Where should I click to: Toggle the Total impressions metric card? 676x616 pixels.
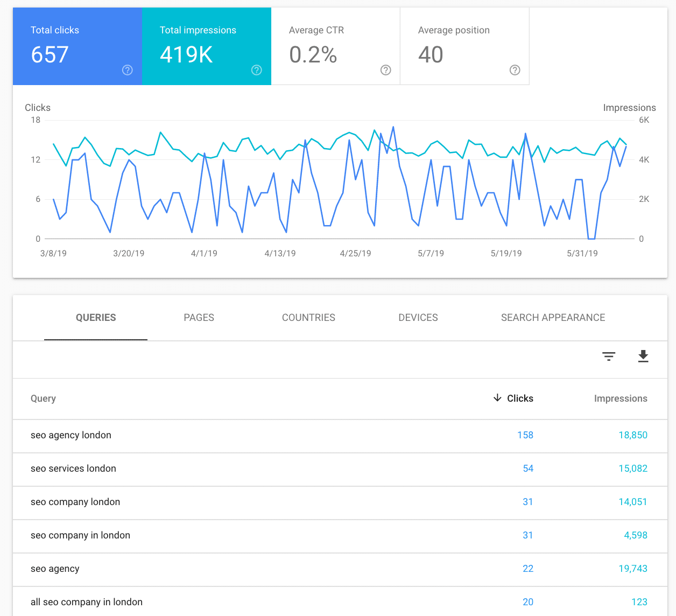[x=206, y=46]
